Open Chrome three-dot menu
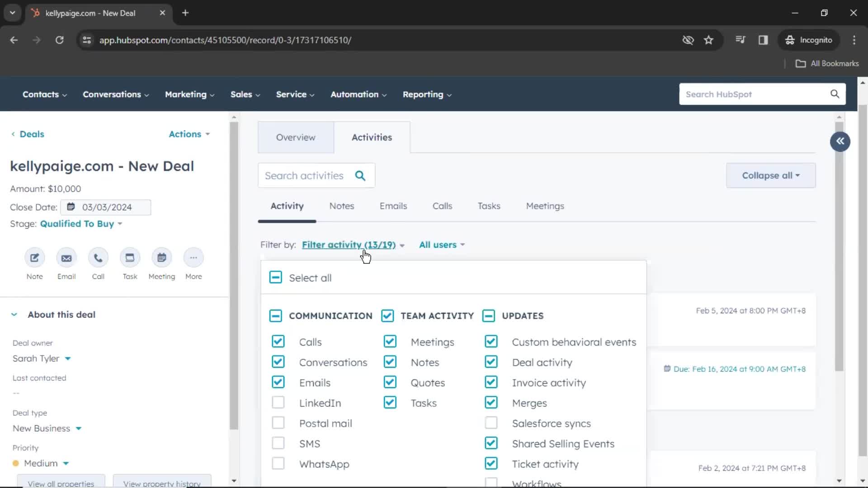This screenshot has width=868, height=488. (854, 40)
